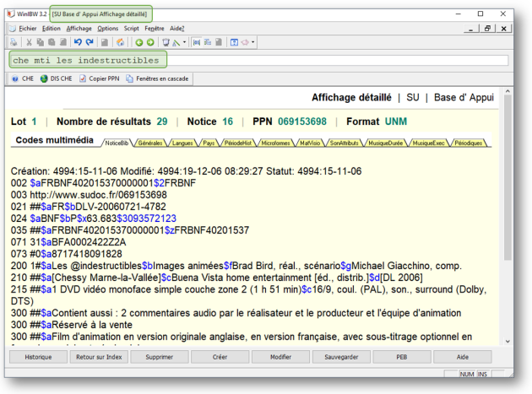Click the Modifier button
This screenshot has height=394, width=532.
[280, 357]
